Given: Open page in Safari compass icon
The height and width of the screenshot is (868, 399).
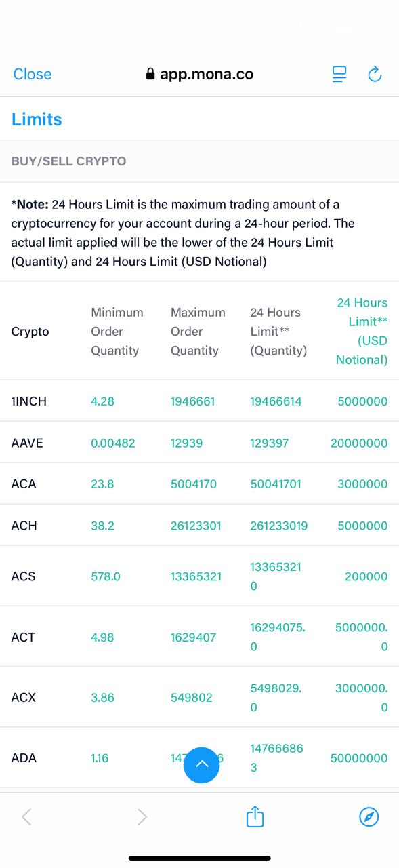Looking at the screenshot, I should pyautogui.click(x=369, y=817).
